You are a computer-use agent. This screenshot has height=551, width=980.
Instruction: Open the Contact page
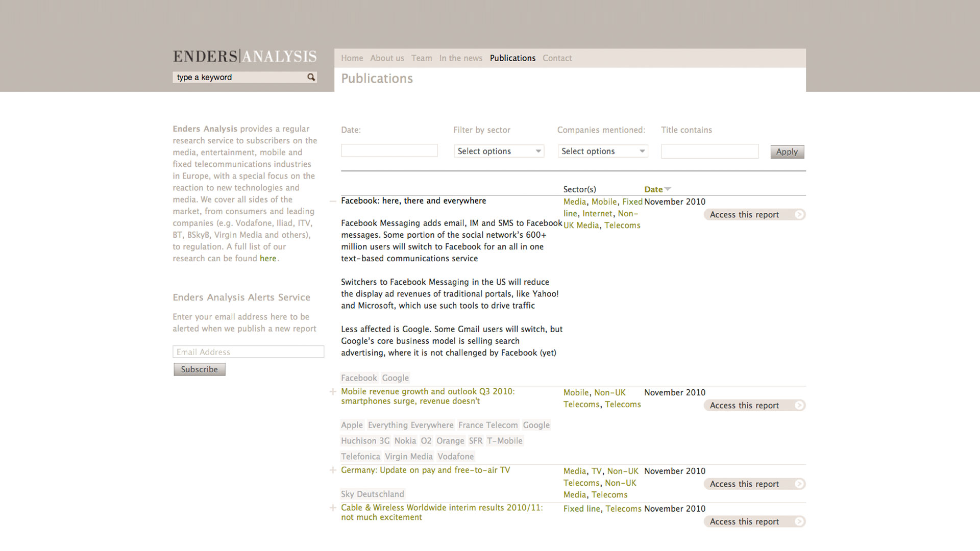(557, 58)
